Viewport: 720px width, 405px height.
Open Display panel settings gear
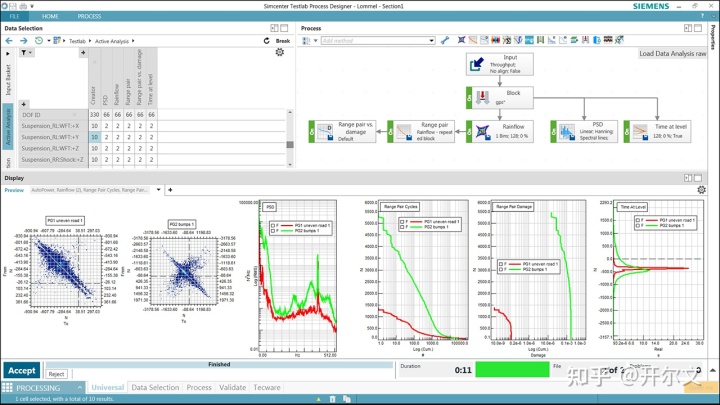pyautogui.click(x=701, y=190)
